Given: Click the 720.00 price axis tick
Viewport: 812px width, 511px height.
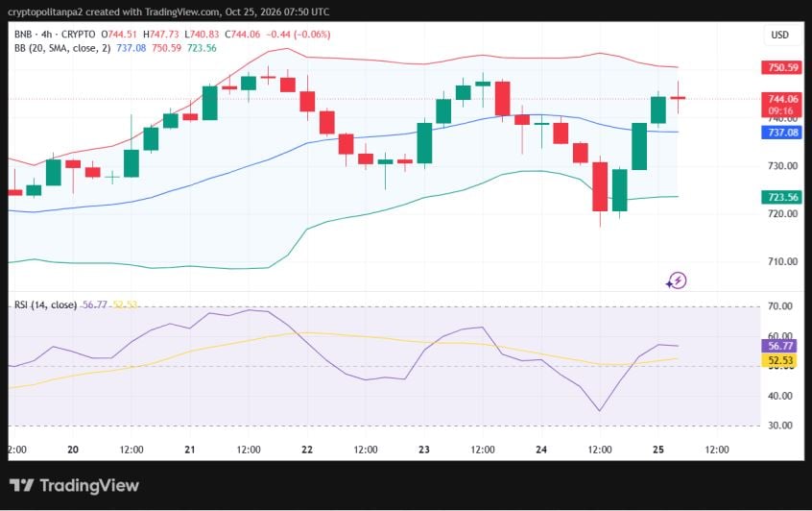Looking at the screenshot, I should pos(782,213).
